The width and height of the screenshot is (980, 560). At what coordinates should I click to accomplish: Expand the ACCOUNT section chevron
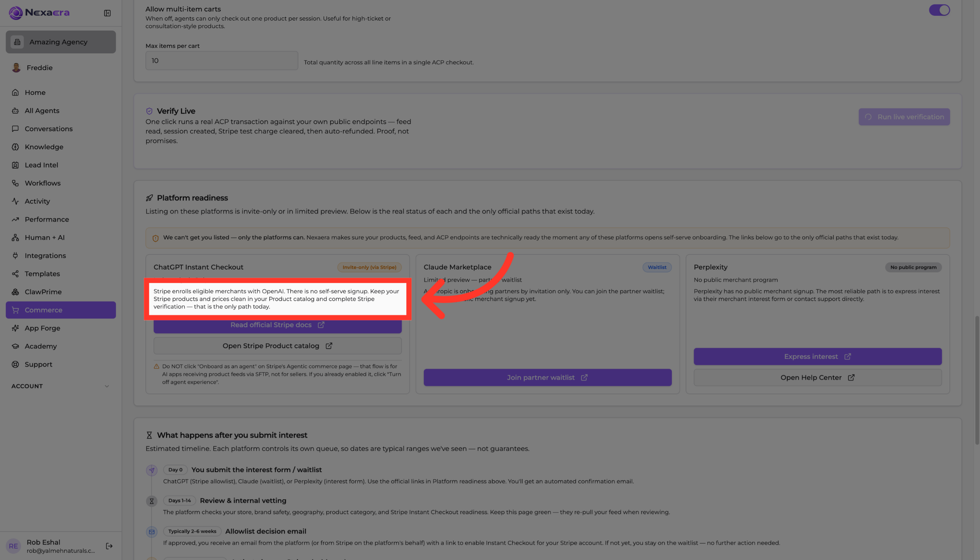(x=107, y=386)
